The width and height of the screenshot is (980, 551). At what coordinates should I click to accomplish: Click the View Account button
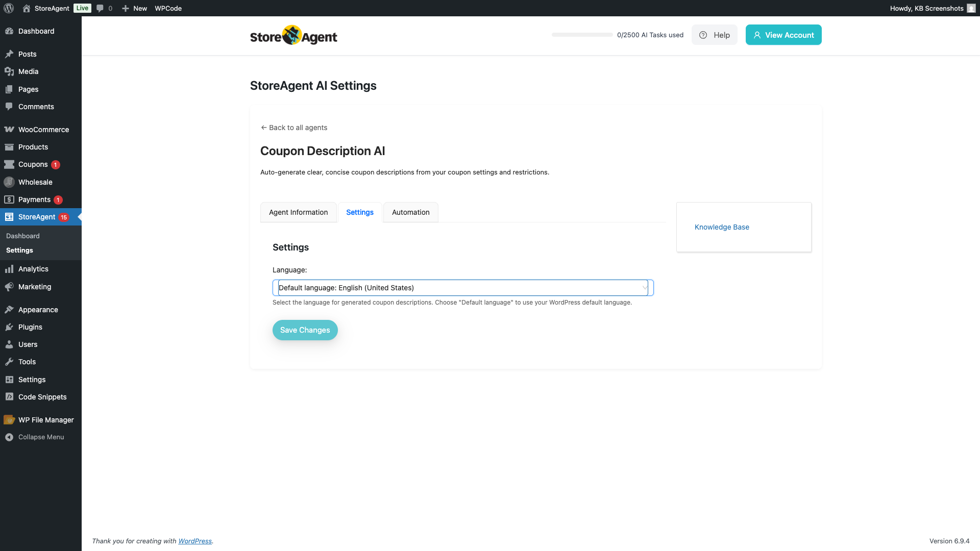[x=783, y=35]
